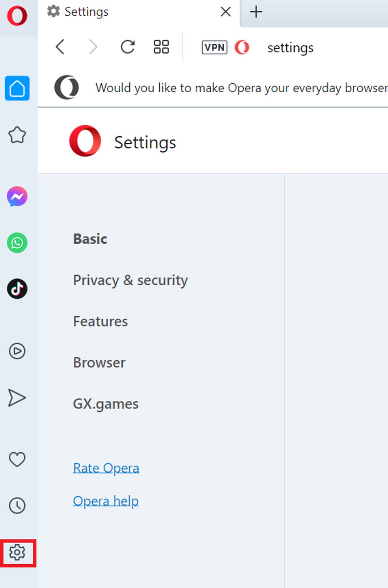Screen dimensions: 388x588
Task: Switch to the Settings tab
Action: click(x=86, y=12)
